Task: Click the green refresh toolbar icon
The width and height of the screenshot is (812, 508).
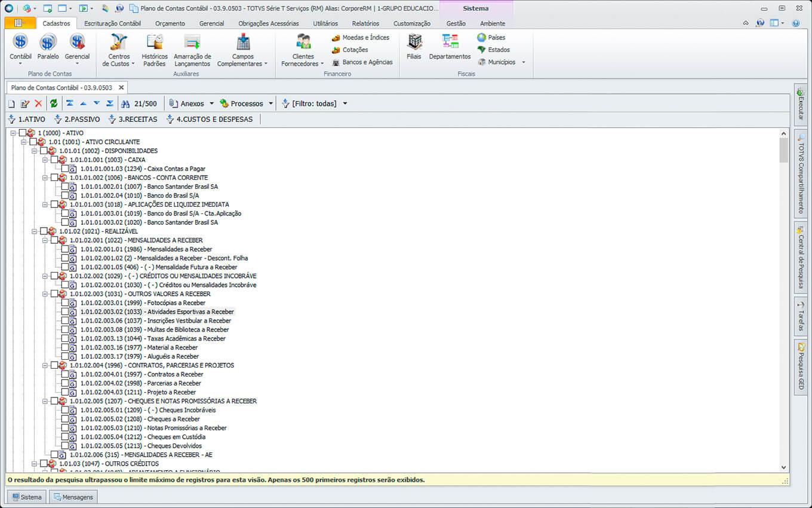Action: 54,103
